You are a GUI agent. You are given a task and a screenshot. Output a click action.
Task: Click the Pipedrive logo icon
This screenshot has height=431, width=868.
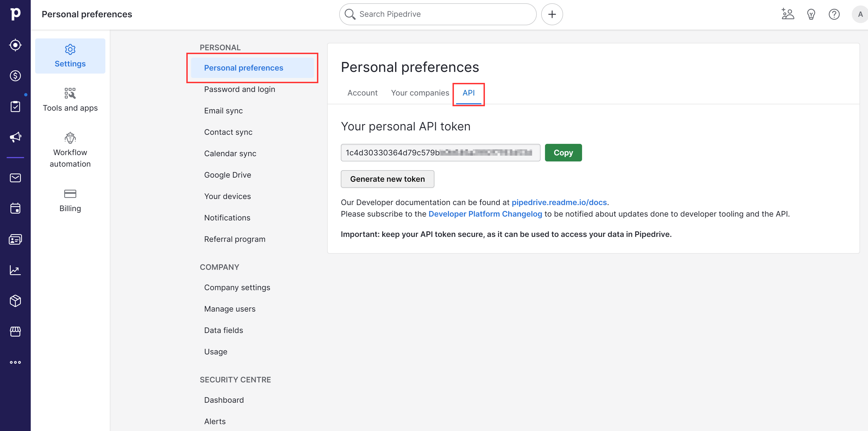15,14
